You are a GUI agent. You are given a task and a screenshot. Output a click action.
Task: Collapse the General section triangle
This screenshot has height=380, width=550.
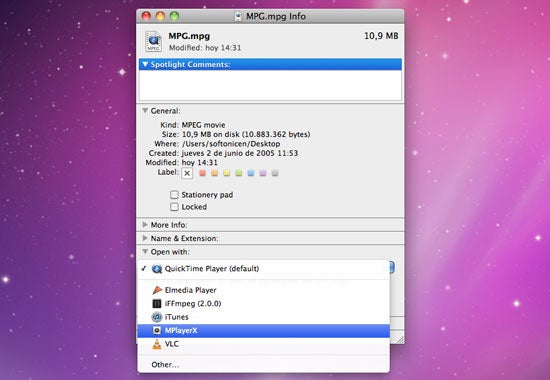coord(145,111)
